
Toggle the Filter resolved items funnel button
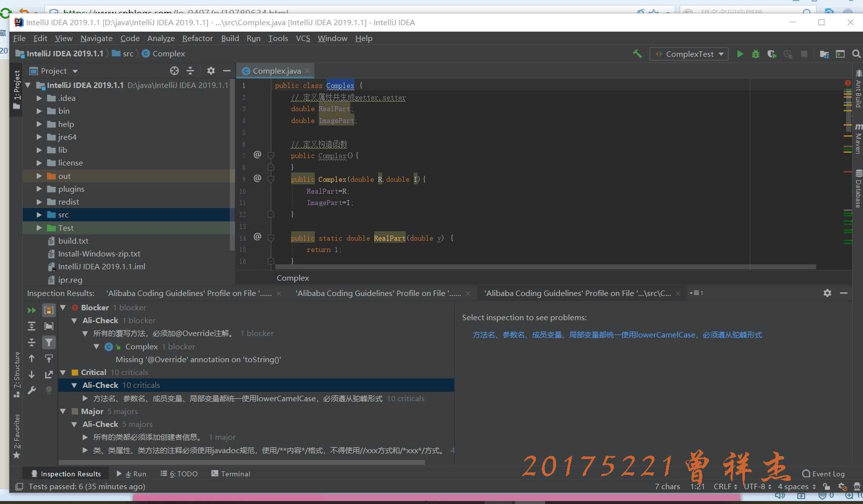click(49, 342)
